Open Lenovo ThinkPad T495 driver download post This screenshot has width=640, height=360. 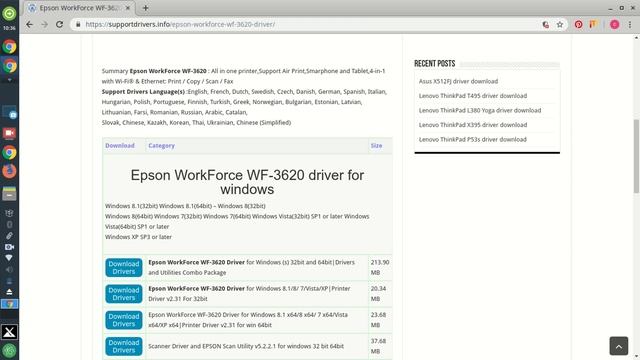click(x=473, y=96)
